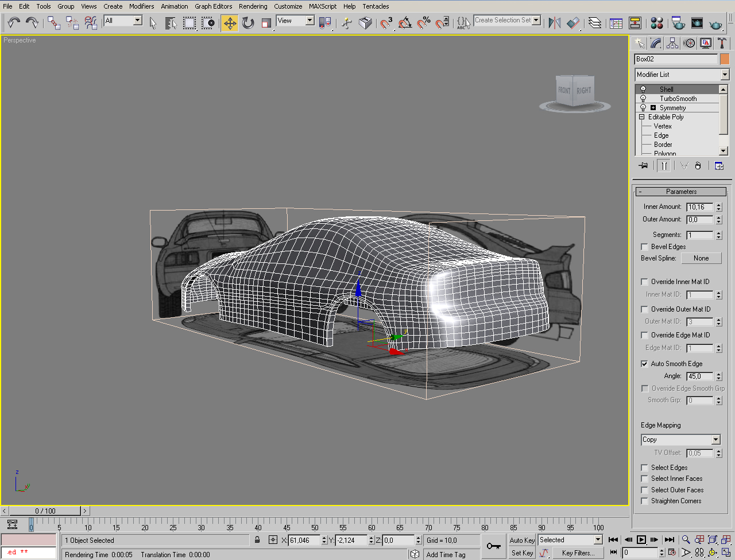
Task: Open the MAXScript menu
Action: pos(323,6)
